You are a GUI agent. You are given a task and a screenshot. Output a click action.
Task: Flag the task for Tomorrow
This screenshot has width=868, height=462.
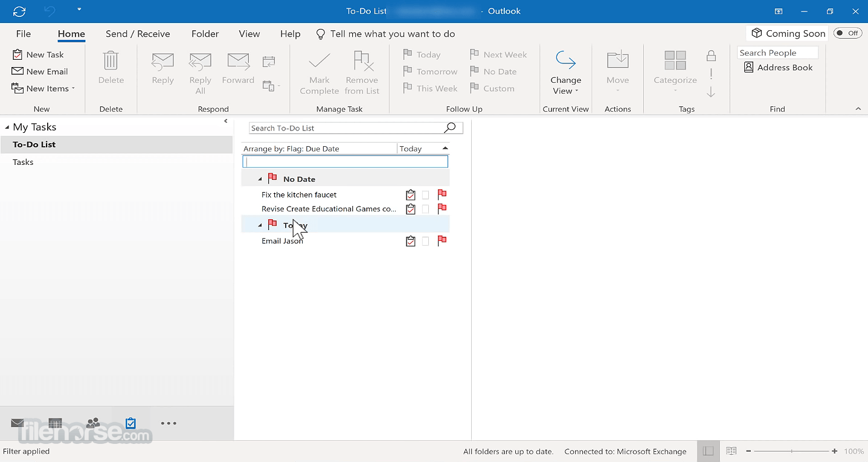[430, 71]
